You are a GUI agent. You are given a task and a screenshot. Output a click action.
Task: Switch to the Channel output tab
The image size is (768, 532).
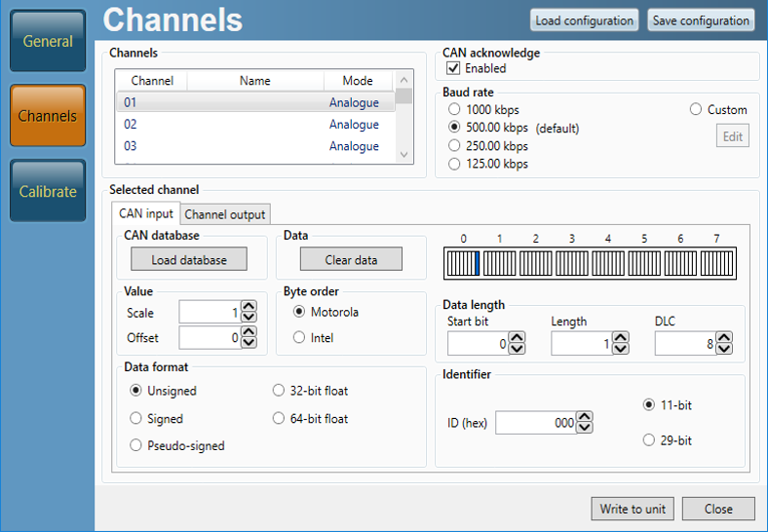(224, 214)
